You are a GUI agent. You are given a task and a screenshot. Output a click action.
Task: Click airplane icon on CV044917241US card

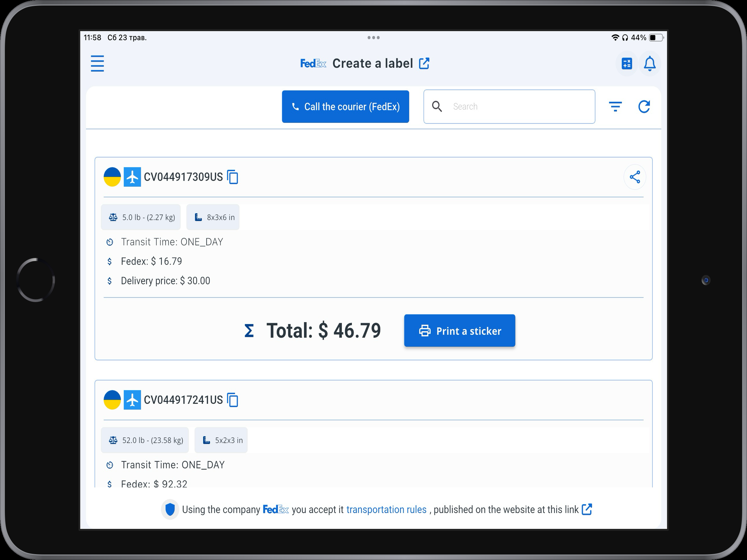pyautogui.click(x=132, y=400)
